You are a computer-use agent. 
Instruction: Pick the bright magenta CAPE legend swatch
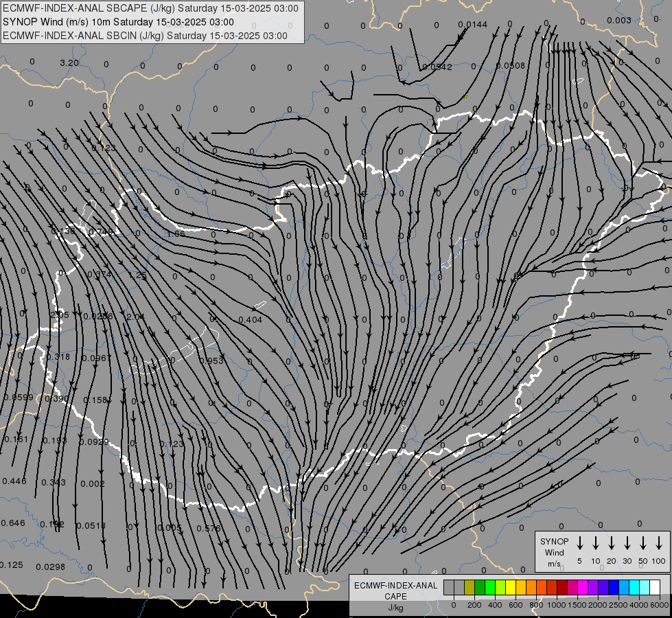pos(583,588)
